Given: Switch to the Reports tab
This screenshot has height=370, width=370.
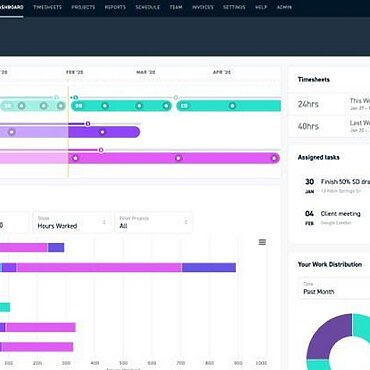Looking at the screenshot, I should 115,7.
